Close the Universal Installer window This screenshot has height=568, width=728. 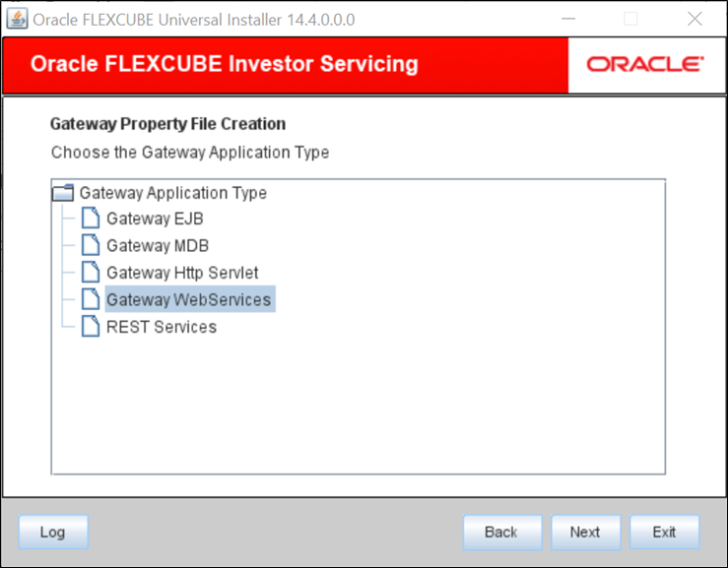click(695, 19)
